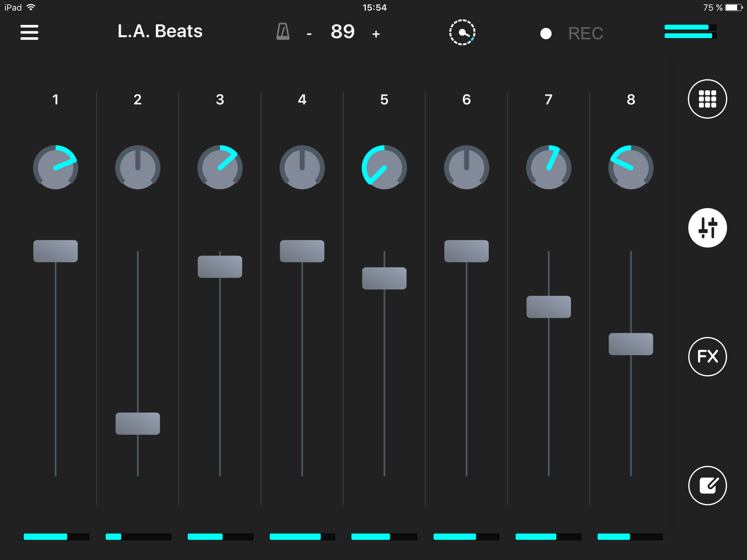Toggle the metronome icon
Viewport: 747px width, 560px height.
click(283, 32)
